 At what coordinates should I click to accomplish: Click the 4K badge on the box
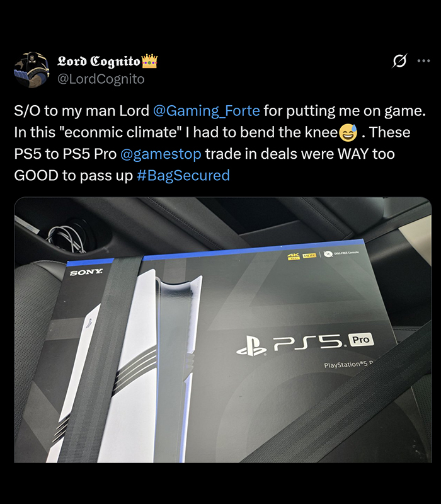(293, 256)
